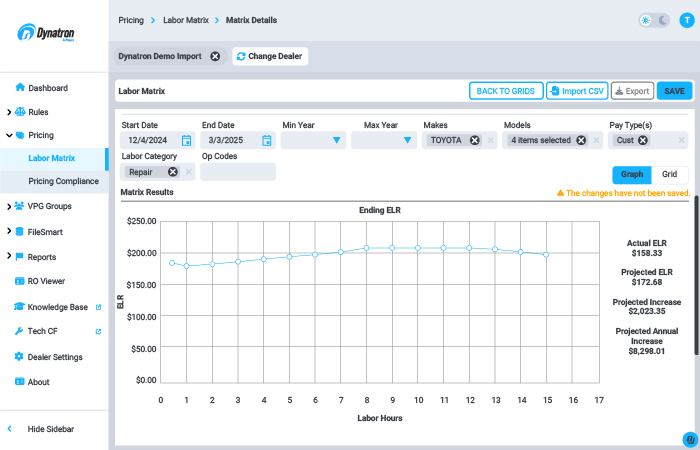Clear the Labor Category field
700x450 pixels.
click(189, 172)
